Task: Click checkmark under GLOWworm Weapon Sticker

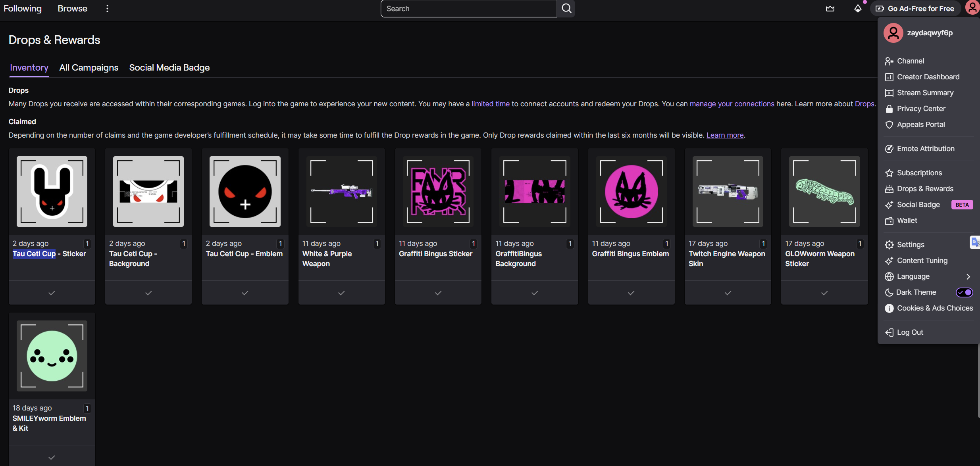Action: [824, 293]
